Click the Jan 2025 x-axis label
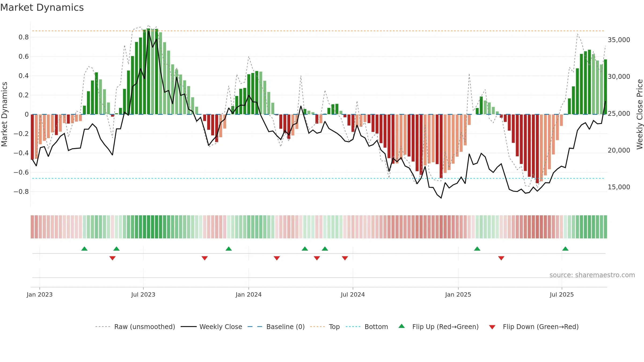644x362 pixels. pyautogui.click(x=458, y=294)
